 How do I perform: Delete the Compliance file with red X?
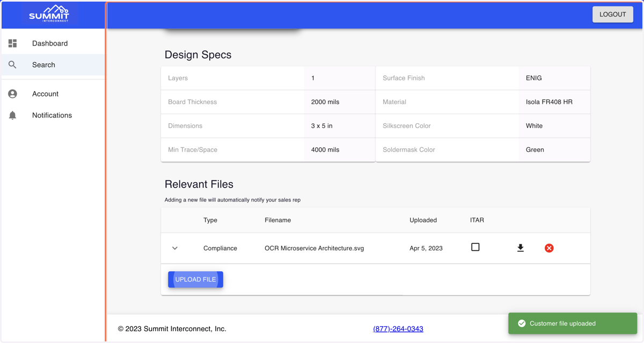[549, 248]
